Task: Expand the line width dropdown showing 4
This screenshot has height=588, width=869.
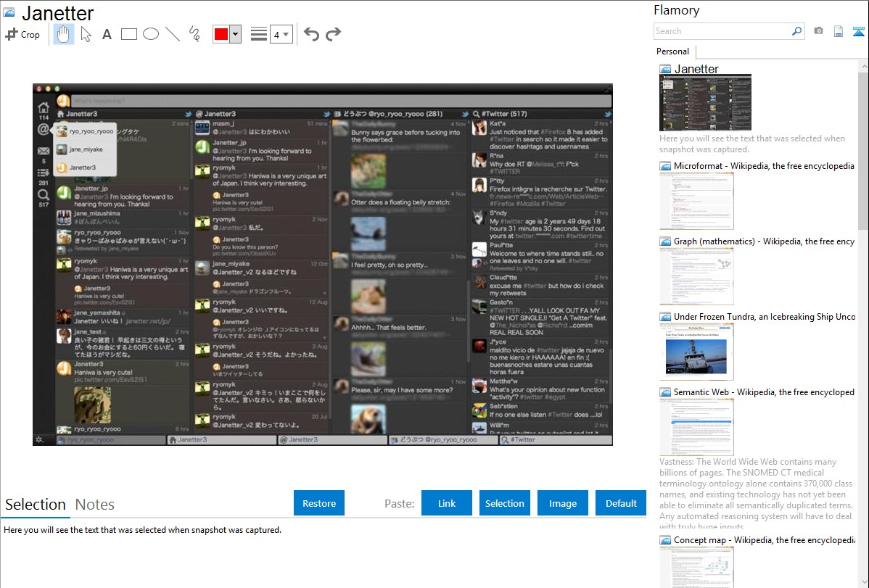Action: [281, 34]
